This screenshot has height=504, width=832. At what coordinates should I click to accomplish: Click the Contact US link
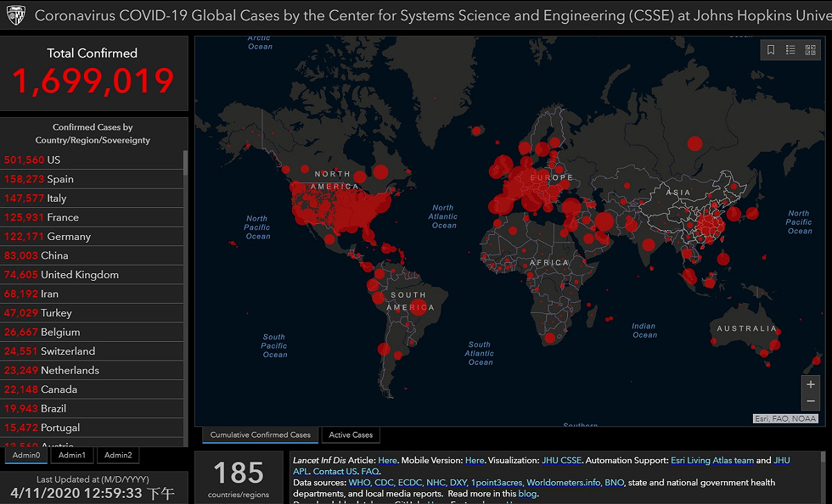(335, 471)
